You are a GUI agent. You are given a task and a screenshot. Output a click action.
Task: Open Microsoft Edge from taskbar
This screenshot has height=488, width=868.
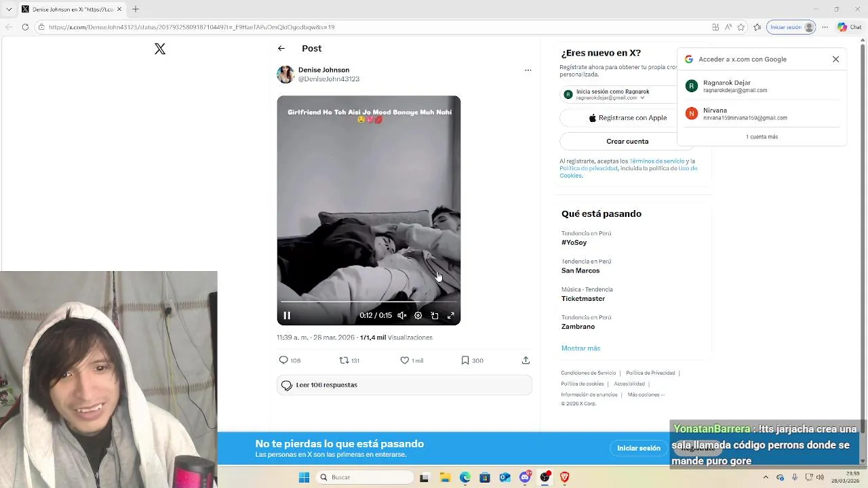click(465, 477)
